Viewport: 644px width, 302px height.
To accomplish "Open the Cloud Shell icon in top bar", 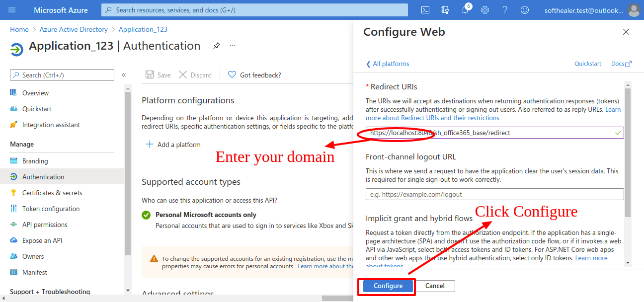I will 425,10.
